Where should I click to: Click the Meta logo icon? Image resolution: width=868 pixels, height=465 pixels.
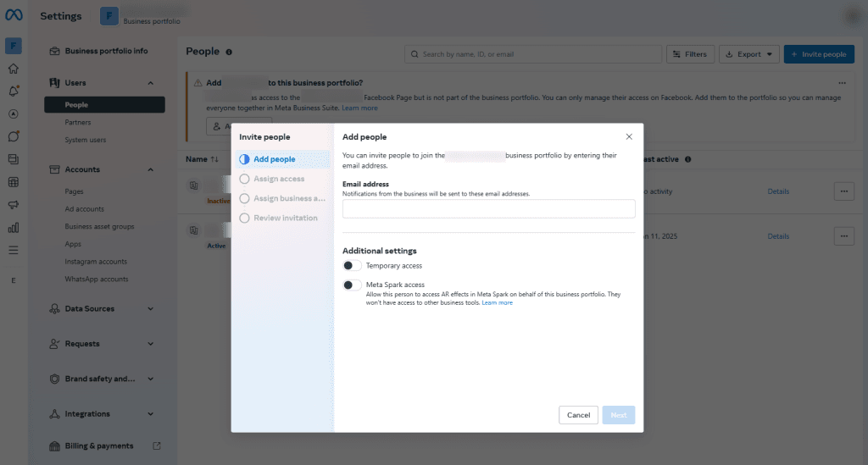tap(14, 16)
